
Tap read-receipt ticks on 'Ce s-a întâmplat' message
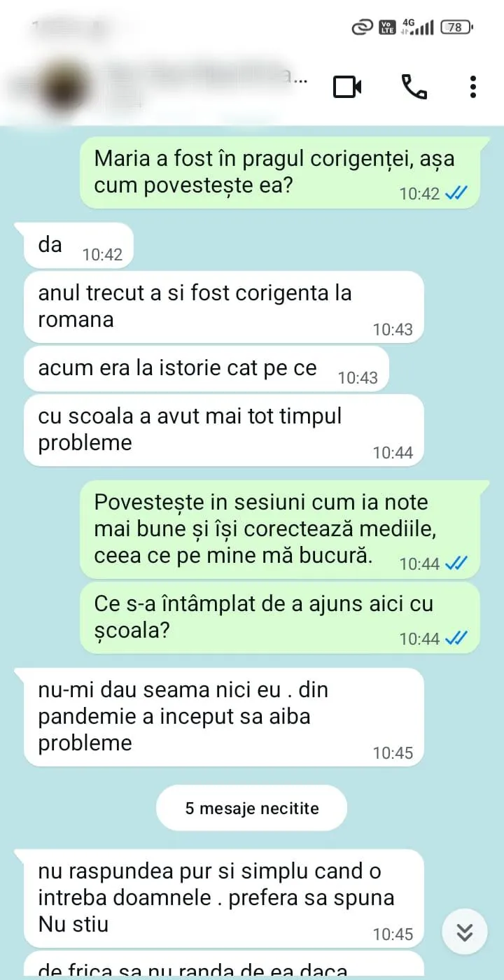point(456,638)
